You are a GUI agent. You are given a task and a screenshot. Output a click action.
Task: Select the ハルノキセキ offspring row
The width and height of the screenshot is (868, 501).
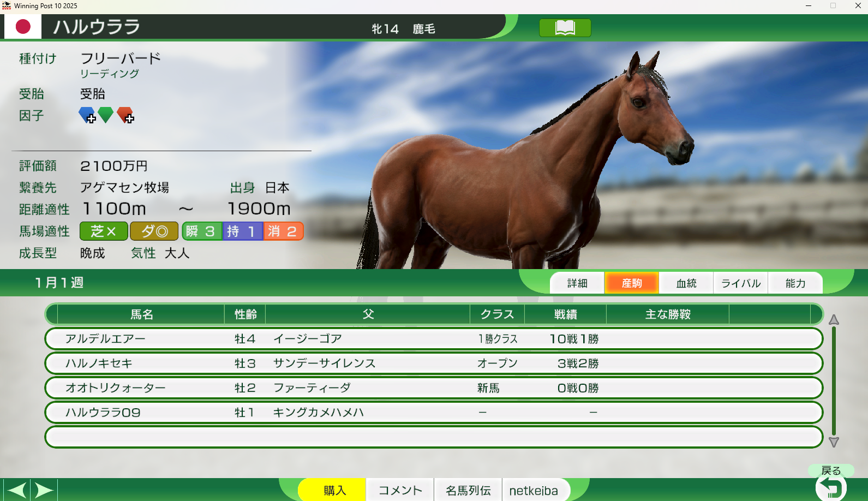click(x=434, y=363)
